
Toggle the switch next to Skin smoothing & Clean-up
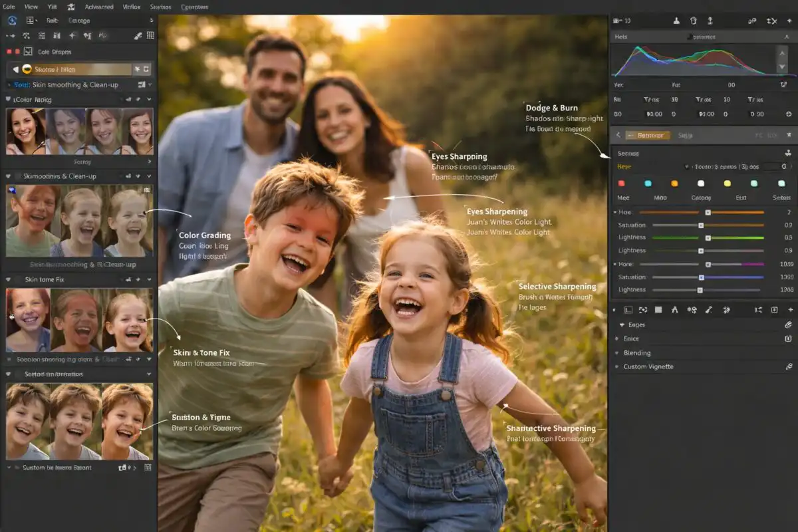[x=141, y=85]
